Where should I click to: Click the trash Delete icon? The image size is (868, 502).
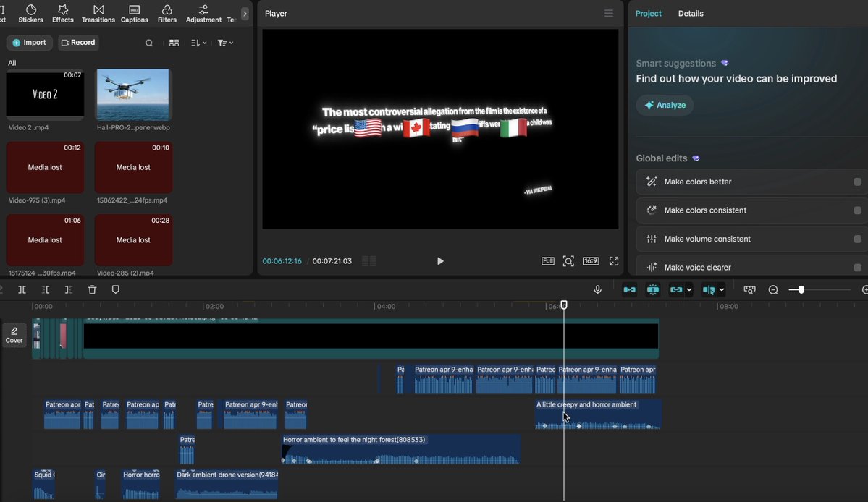pos(93,290)
